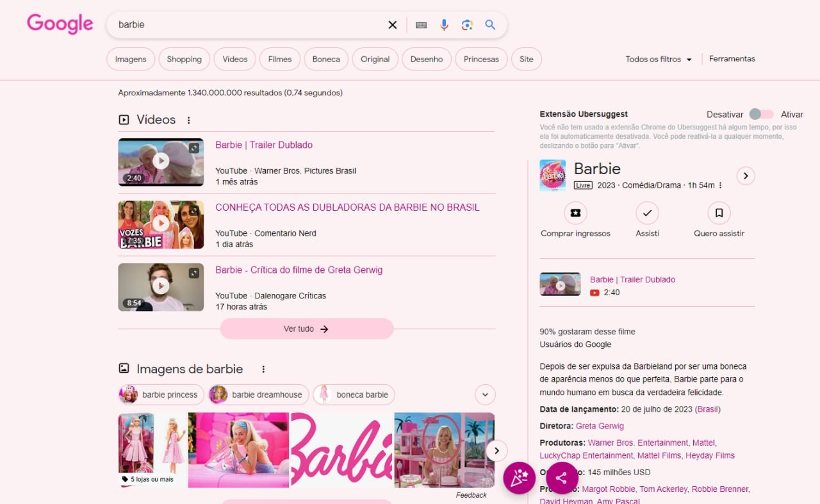Screen dimensions: 820x504
Task: Click the Imagens de barbie heading
Action: click(190, 369)
